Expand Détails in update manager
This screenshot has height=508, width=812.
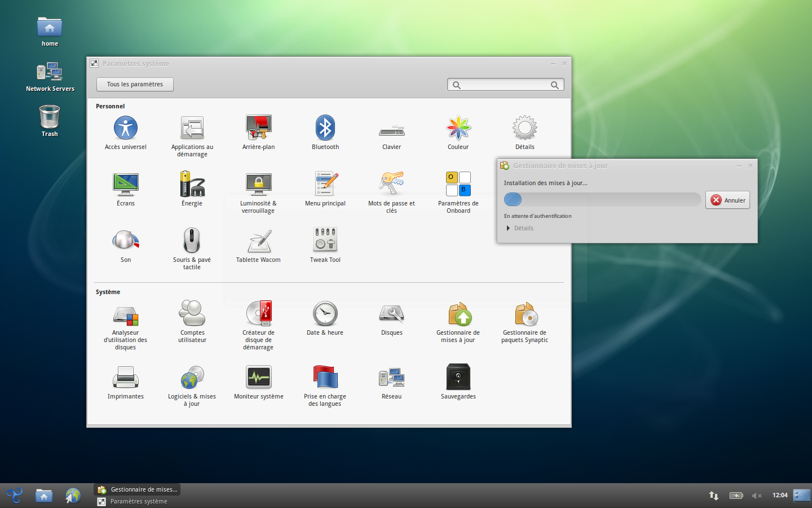pos(519,228)
